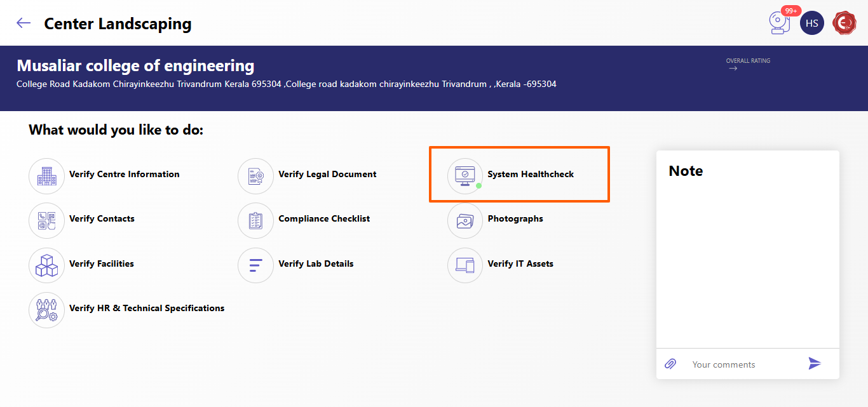Click the Verify HR & Technical Specifications icon
The height and width of the screenshot is (407, 868).
47,310
